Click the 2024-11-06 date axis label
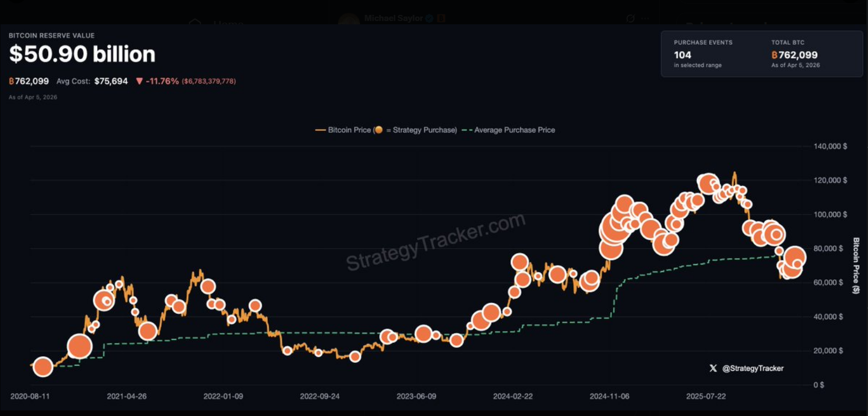The image size is (868, 416). (x=609, y=397)
